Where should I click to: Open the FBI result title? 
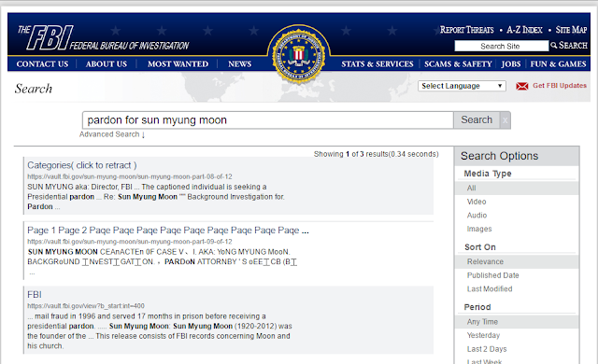[35, 295]
